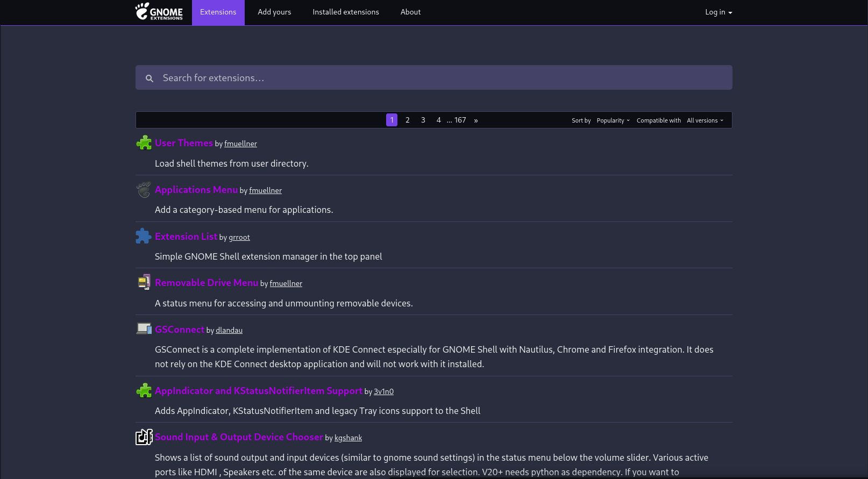Select page 1 in pagination

pyautogui.click(x=392, y=120)
